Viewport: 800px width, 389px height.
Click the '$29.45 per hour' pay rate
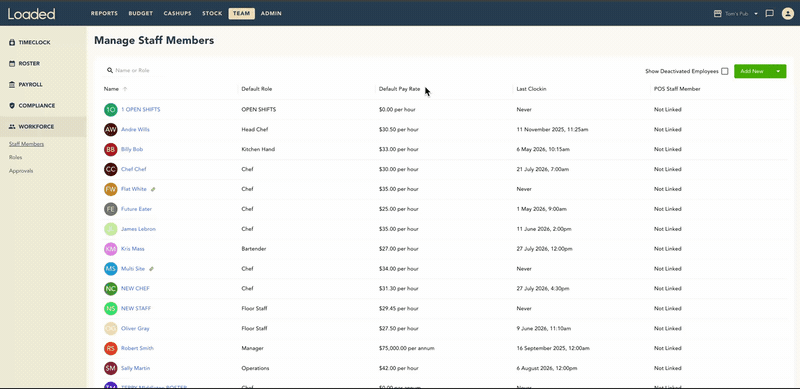click(398, 309)
